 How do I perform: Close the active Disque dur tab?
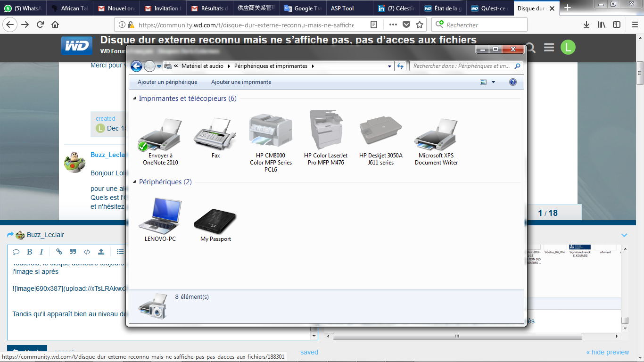click(552, 8)
